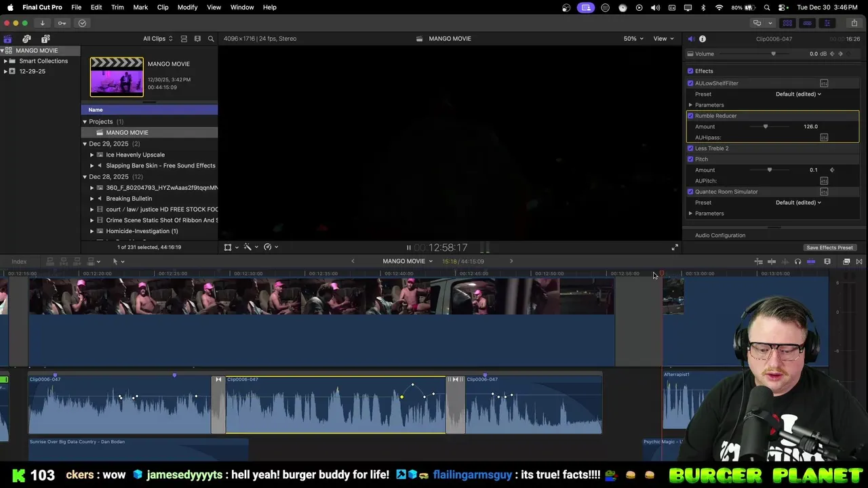Open macOS Control Center icon
868x488 pixels.
click(x=782, y=7)
